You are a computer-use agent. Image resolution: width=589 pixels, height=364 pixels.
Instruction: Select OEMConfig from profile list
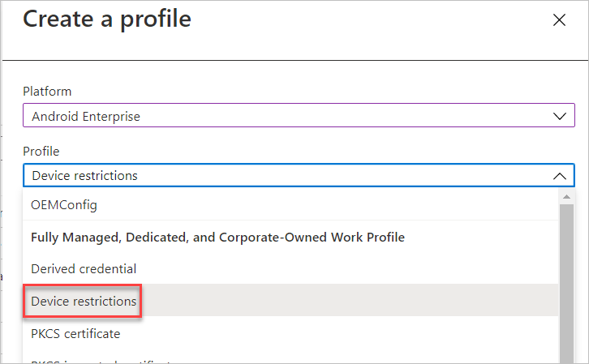click(x=290, y=205)
